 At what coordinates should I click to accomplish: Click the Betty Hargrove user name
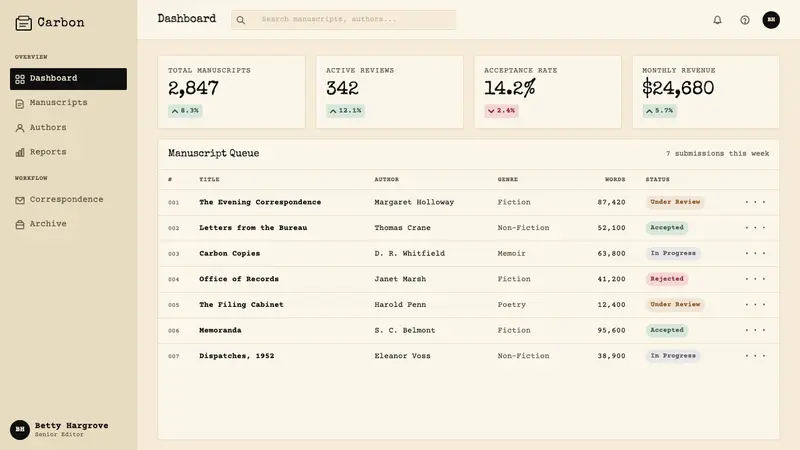tap(71, 426)
